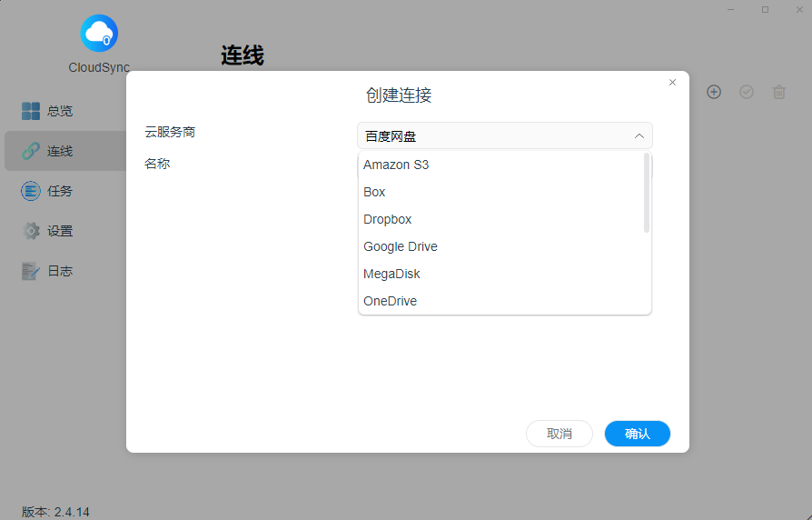Open the 日志 log icon in sidebar

(31, 271)
